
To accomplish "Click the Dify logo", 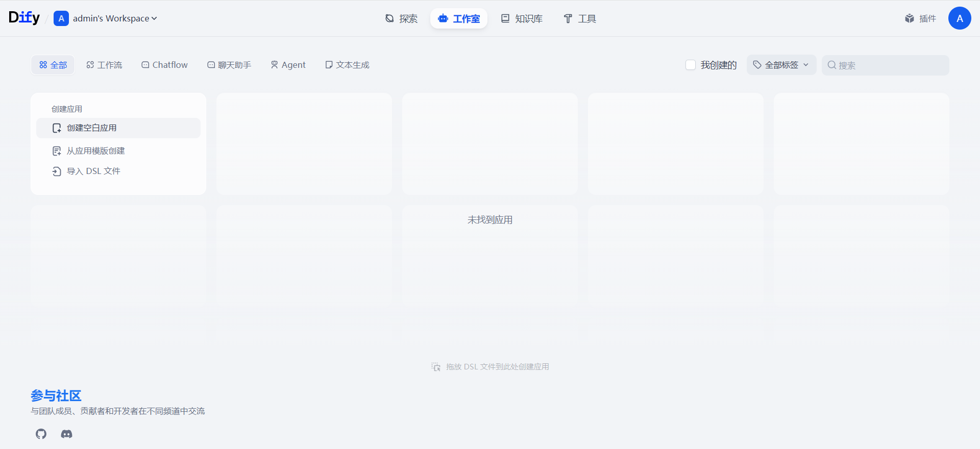I will point(24,18).
